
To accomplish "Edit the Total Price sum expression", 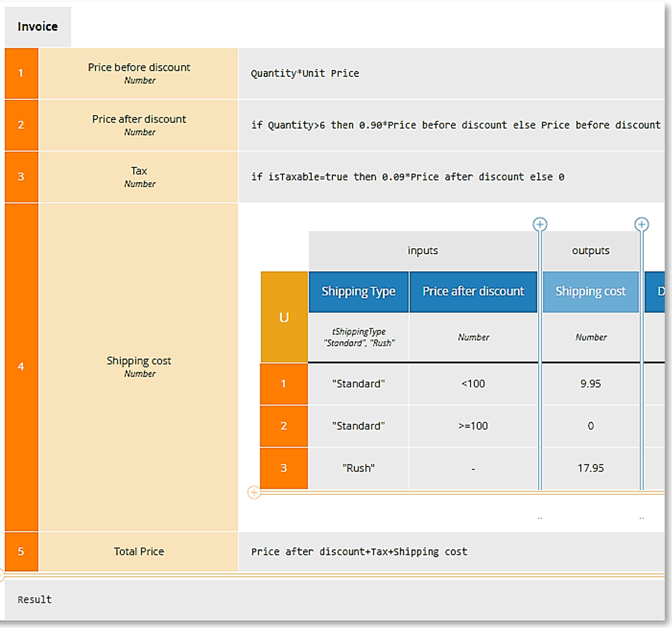I will tap(451, 551).
